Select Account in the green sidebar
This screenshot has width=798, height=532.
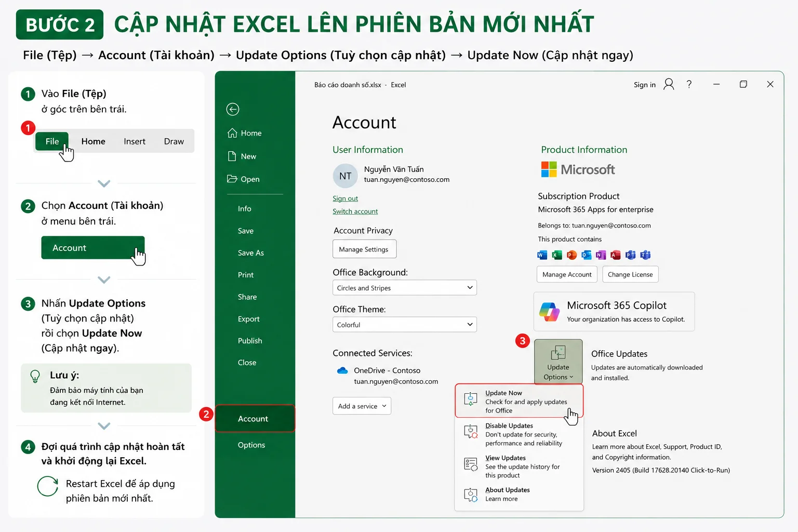[255, 419]
